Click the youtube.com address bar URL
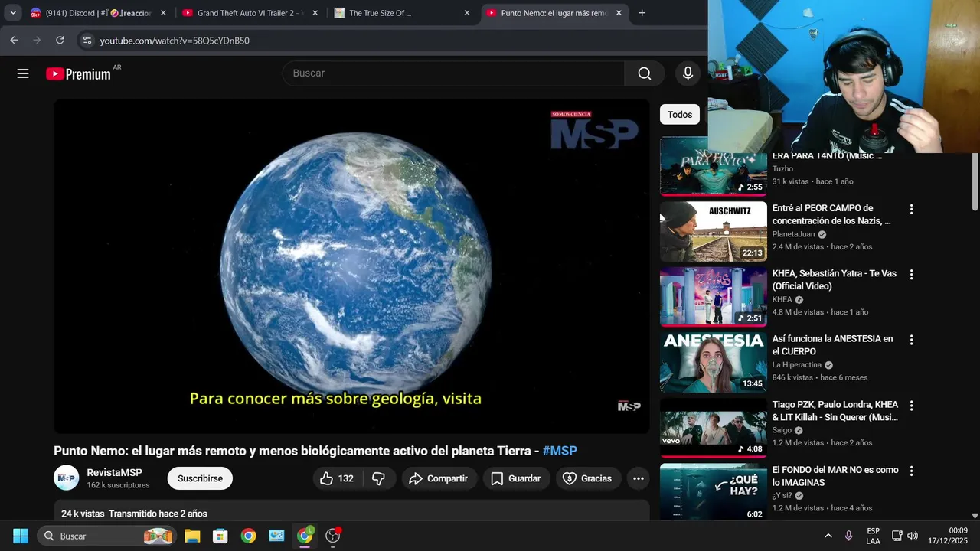Viewport: 980px width, 551px height. point(175,41)
